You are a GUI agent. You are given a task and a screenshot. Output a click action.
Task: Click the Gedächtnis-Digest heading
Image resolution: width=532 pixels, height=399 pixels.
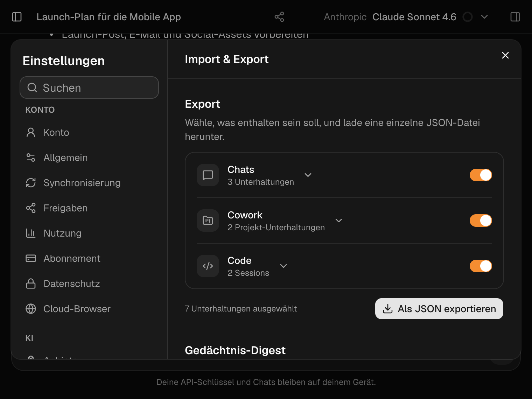point(235,350)
